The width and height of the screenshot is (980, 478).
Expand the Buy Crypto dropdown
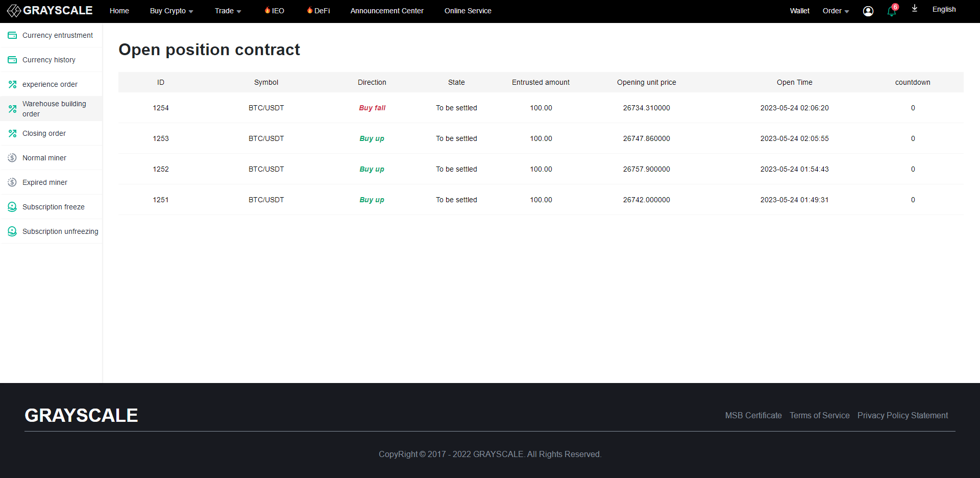(171, 11)
